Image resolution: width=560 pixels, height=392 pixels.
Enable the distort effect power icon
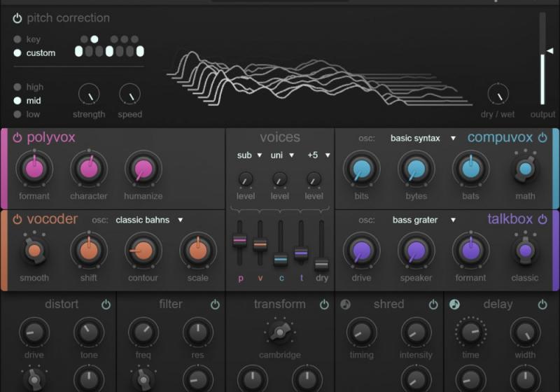tap(106, 304)
